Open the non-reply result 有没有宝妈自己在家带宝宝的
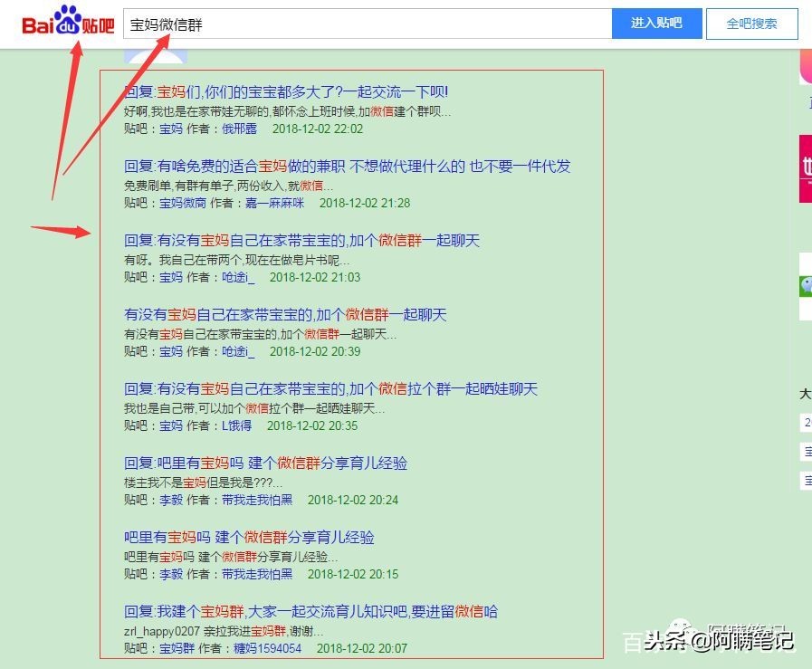The height and width of the screenshot is (669, 812). 285,314
